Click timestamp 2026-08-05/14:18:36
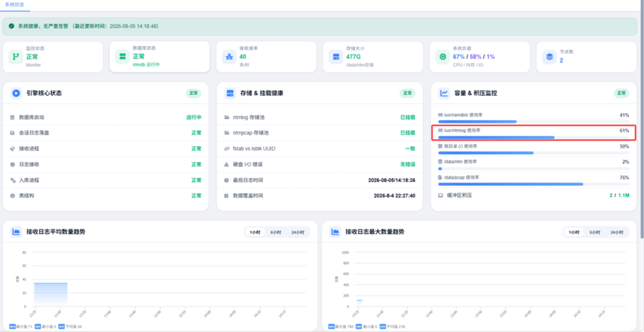644x332 pixels. (x=392, y=180)
